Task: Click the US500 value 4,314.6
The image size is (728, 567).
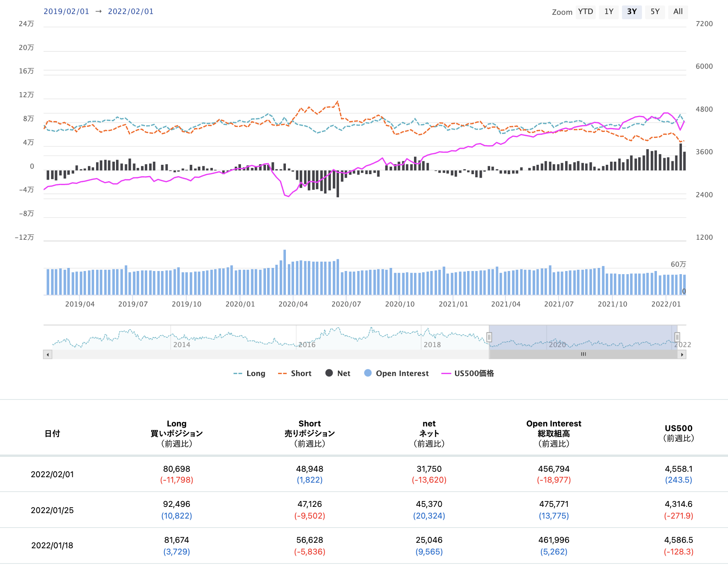Action: [x=679, y=504]
